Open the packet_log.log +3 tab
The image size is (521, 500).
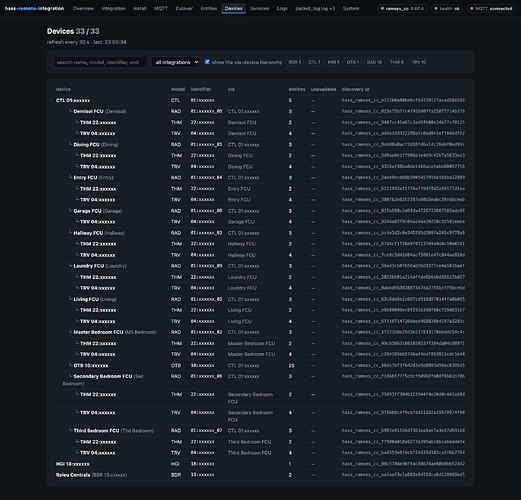coord(315,9)
